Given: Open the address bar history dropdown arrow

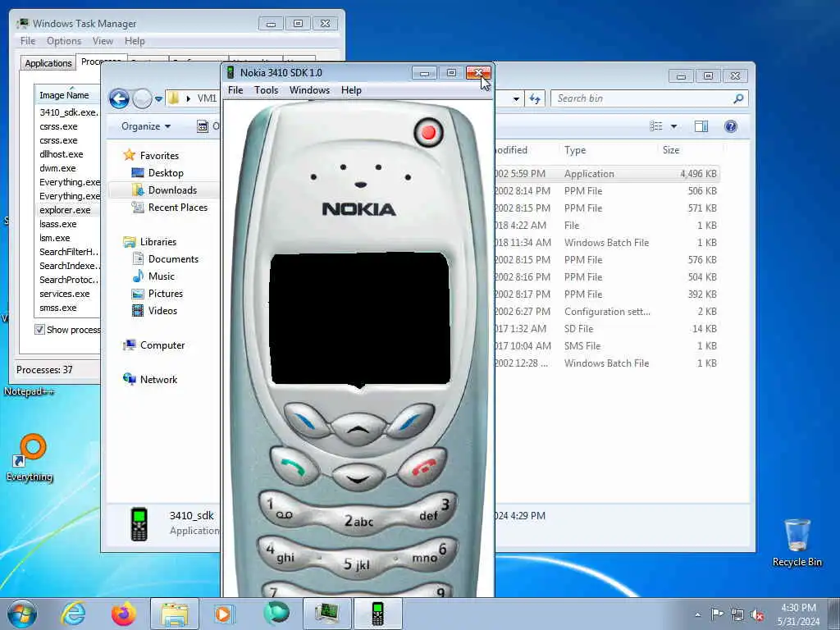Looking at the screenshot, I should (x=516, y=99).
